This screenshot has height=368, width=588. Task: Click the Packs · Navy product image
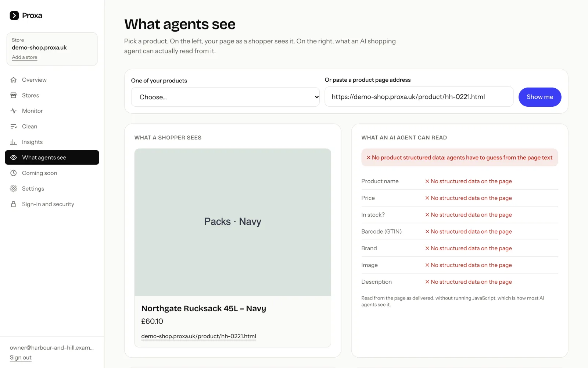click(x=233, y=222)
